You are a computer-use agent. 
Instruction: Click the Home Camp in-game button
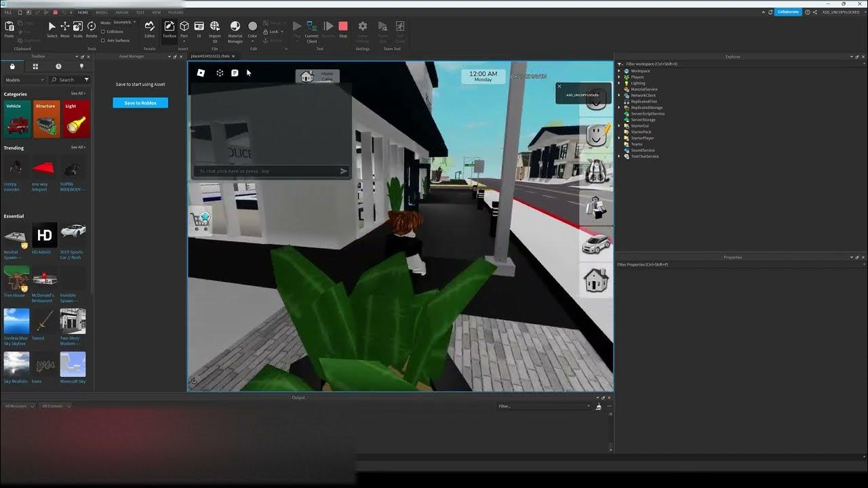click(317, 76)
